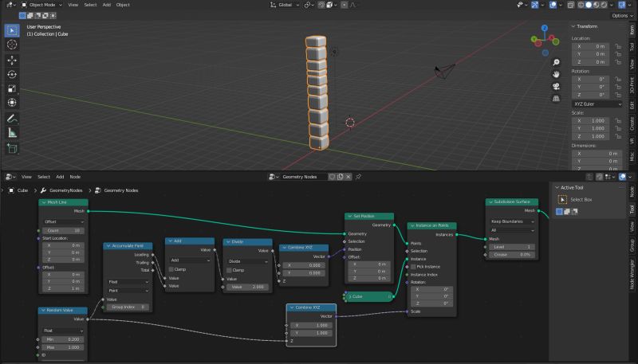
Task: Activate the Cursor tool
Action: pyautogui.click(x=12, y=45)
